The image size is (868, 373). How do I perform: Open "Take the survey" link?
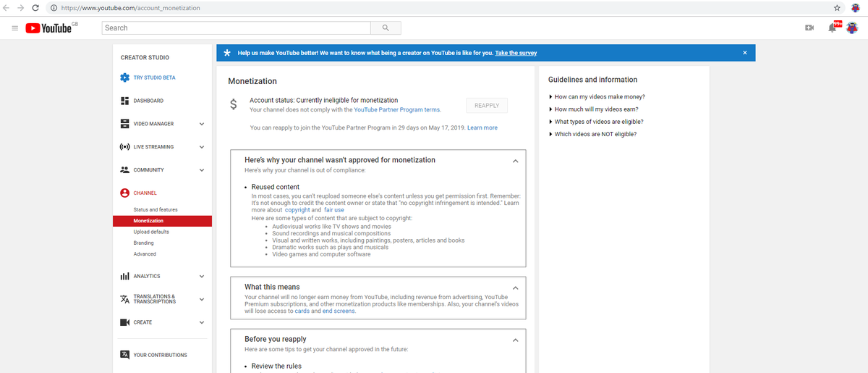(x=516, y=53)
